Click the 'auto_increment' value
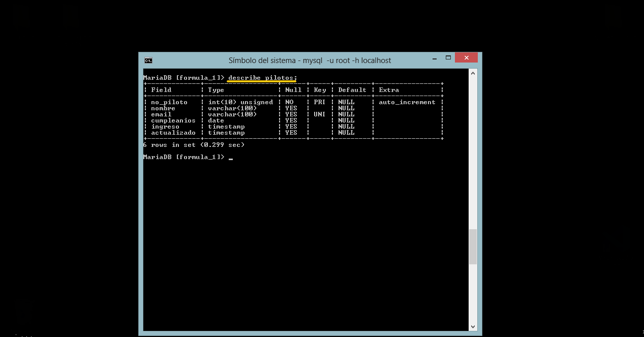The width and height of the screenshot is (644, 337). tap(407, 102)
